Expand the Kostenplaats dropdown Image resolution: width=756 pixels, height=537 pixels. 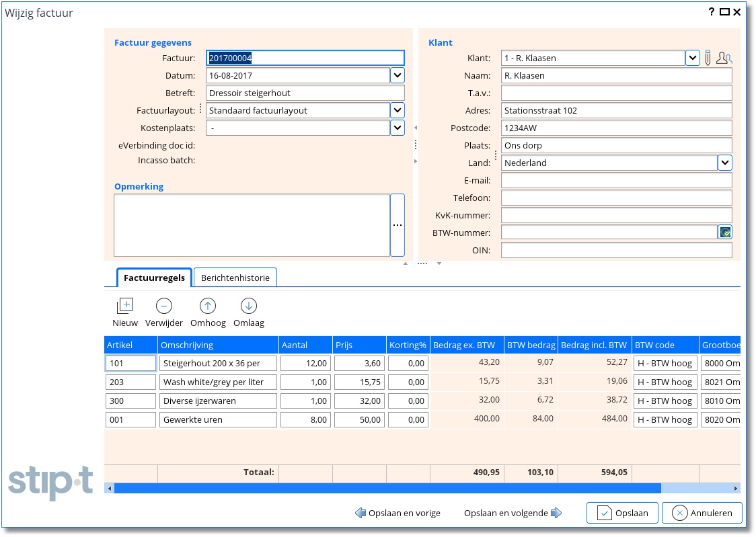398,128
